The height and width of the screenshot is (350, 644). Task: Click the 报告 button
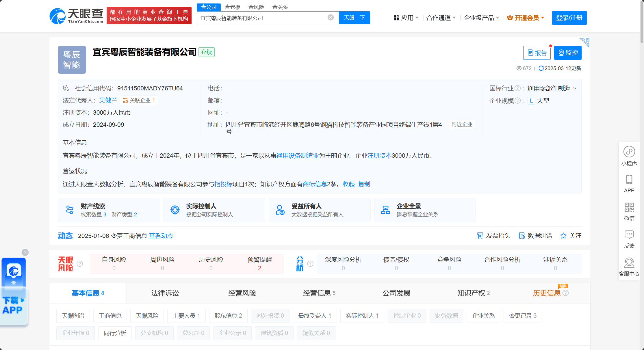pos(537,53)
